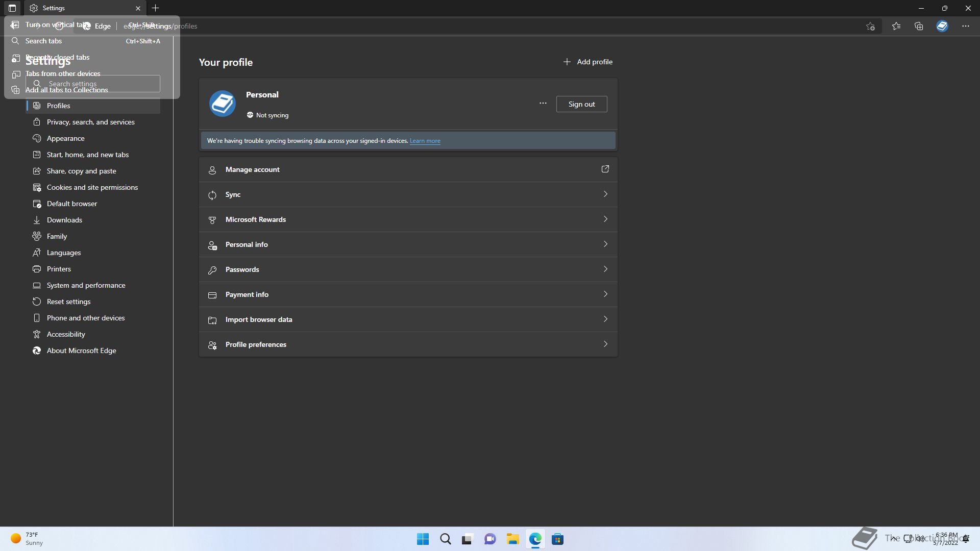This screenshot has height=551, width=980.
Task: Click the Not syncing status text
Action: pyautogui.click(x=272, y=115)
